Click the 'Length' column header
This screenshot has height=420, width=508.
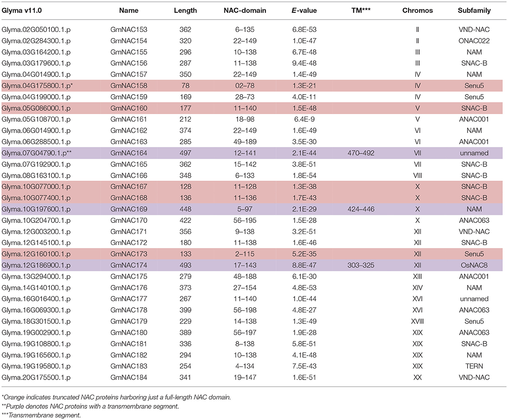(185, 10)
